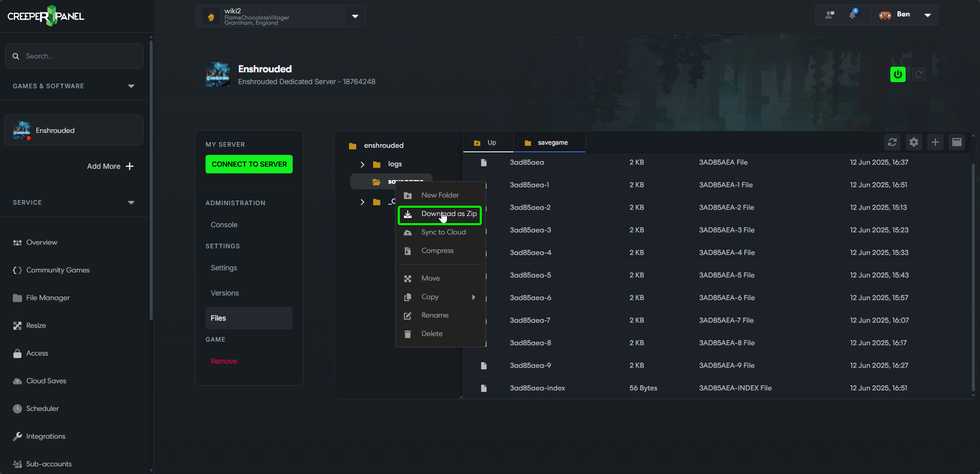Click the Overview sidebar icon
The width and height of the screenshot is (980, 474).
click(x=17, y=243)
